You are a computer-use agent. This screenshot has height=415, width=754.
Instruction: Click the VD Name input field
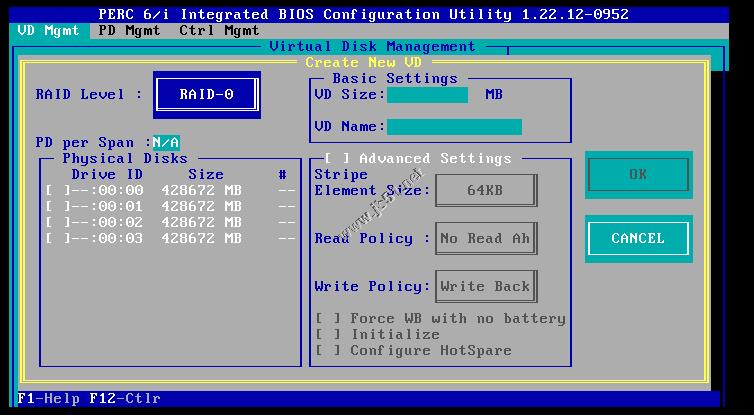point(454,127)
